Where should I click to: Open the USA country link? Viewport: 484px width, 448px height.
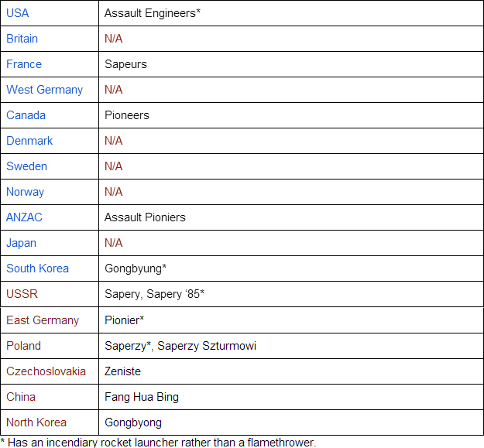18,13
